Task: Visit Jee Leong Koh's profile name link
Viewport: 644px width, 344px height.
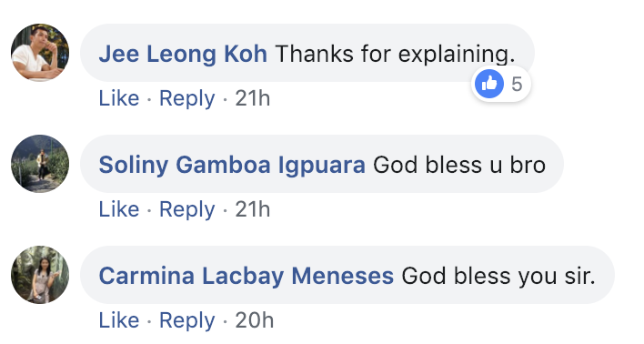Action: (x=183, y=54)
